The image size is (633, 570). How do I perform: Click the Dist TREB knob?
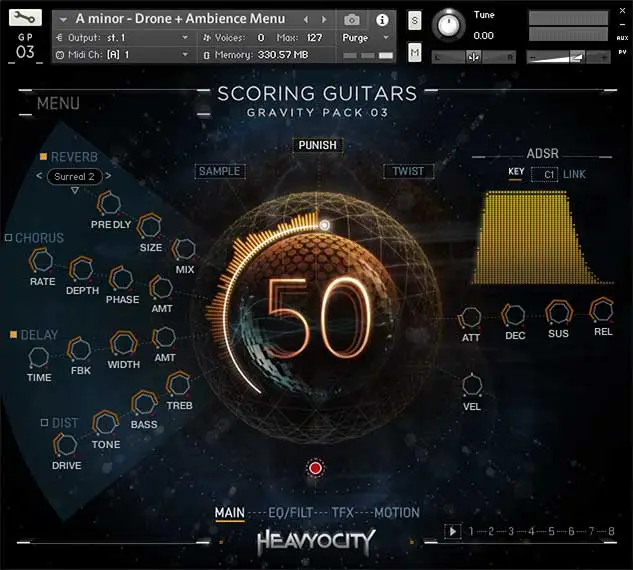[x=178, y=383]
